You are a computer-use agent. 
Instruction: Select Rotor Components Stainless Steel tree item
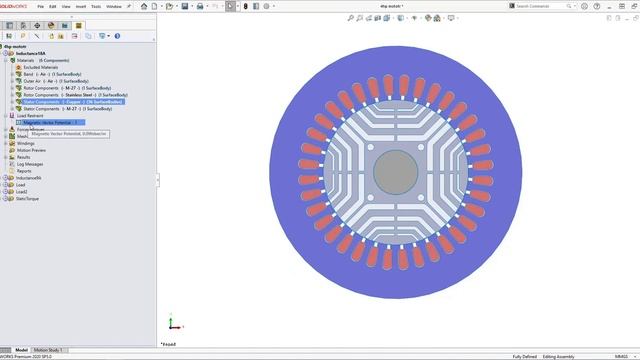76,95
